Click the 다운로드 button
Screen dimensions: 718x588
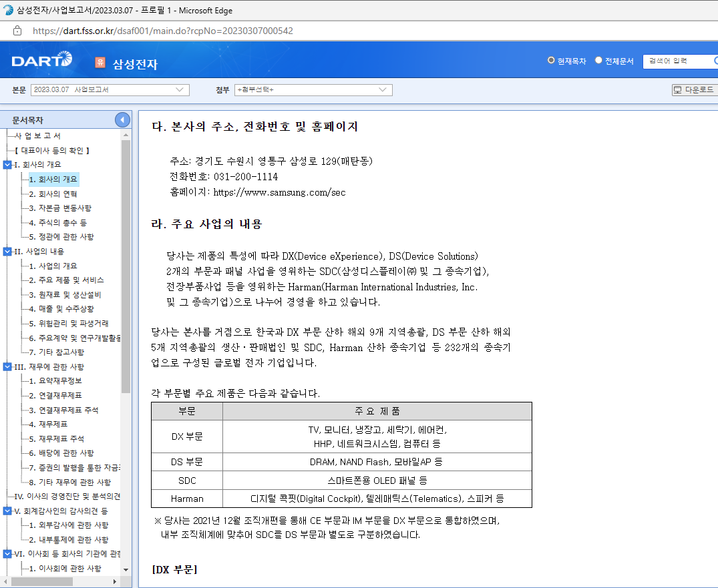[x=695, y=89]
